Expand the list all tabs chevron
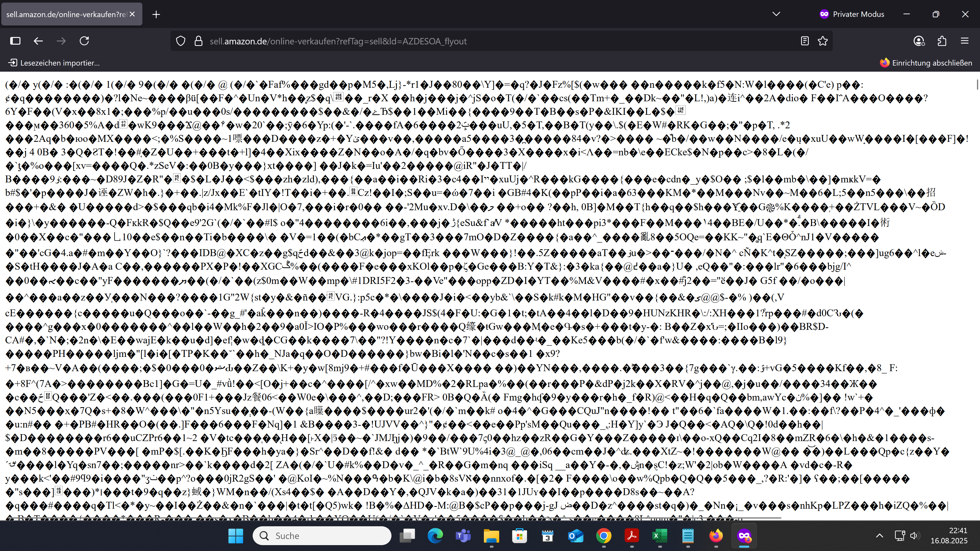980x551 pixels. coord(776,14)
